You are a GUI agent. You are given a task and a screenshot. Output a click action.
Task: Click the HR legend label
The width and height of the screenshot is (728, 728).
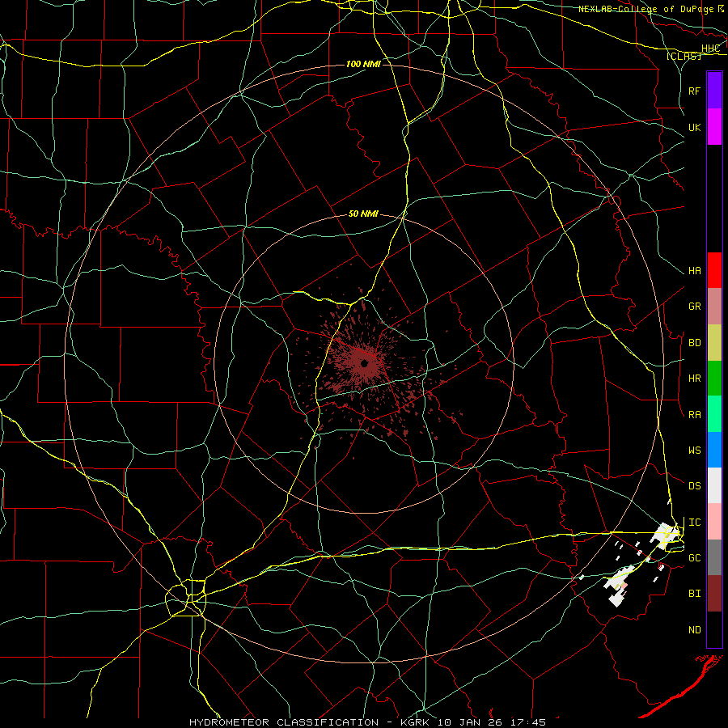694,379
